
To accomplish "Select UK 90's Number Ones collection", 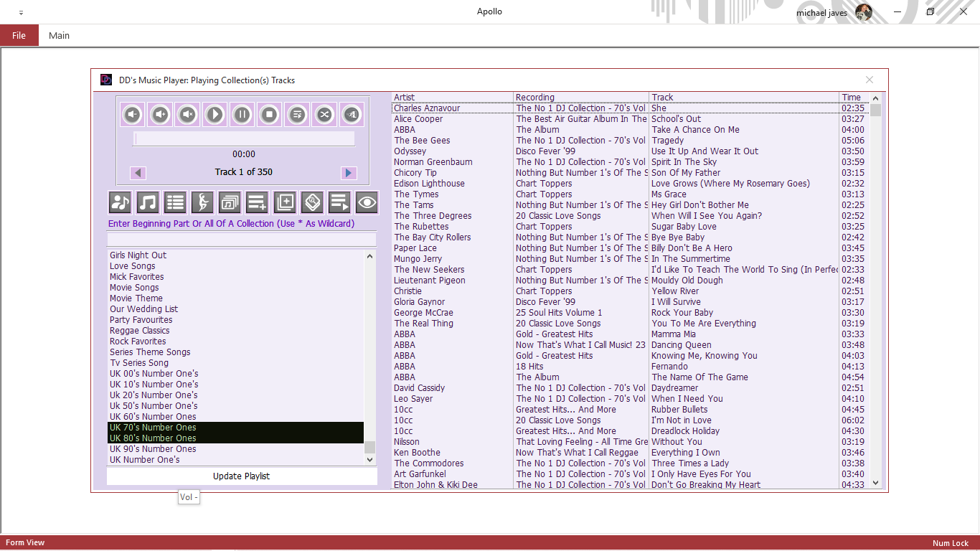I will click(235, 449).
